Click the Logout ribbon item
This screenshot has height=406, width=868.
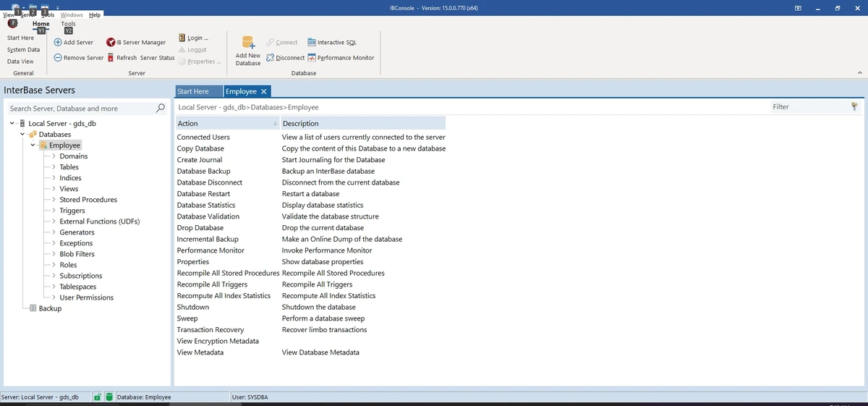(x=192, y=50)
